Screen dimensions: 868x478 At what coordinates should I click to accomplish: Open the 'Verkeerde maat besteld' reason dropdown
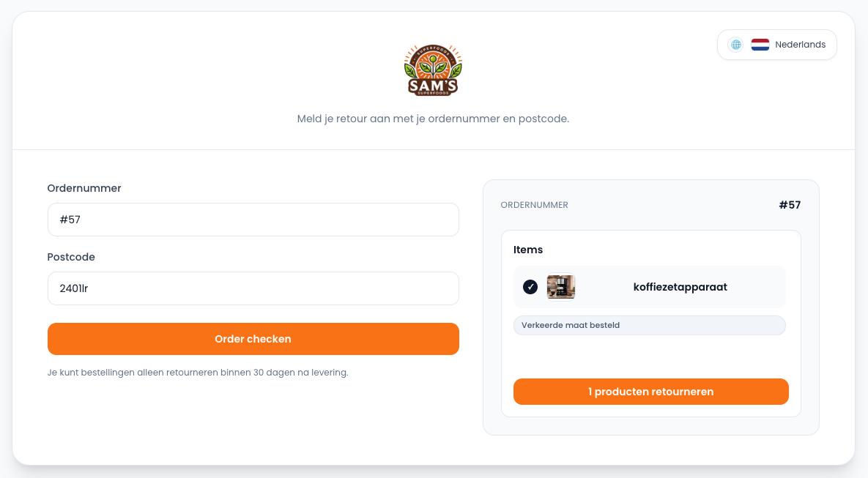coord(649,325)
